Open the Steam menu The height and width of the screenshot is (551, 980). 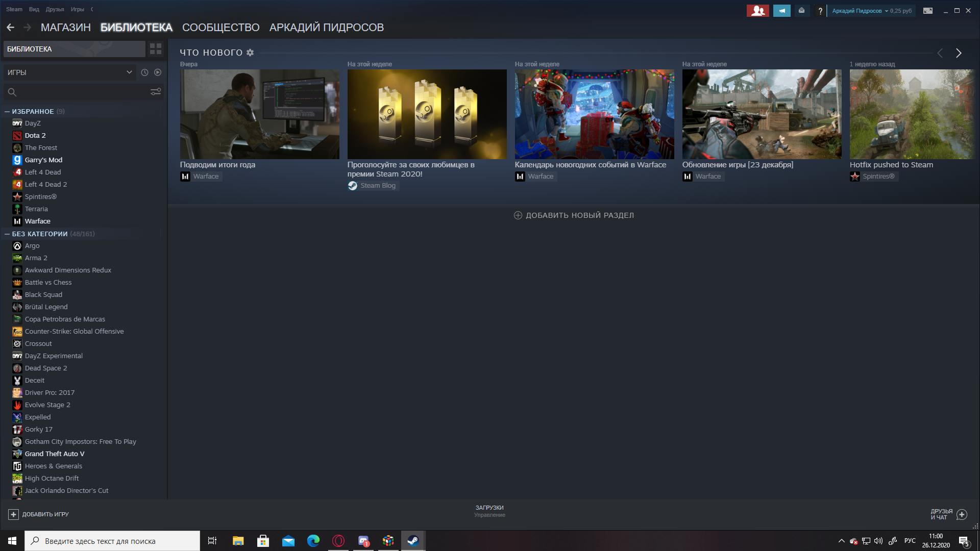pyautogui.click(x=14, y=9)
